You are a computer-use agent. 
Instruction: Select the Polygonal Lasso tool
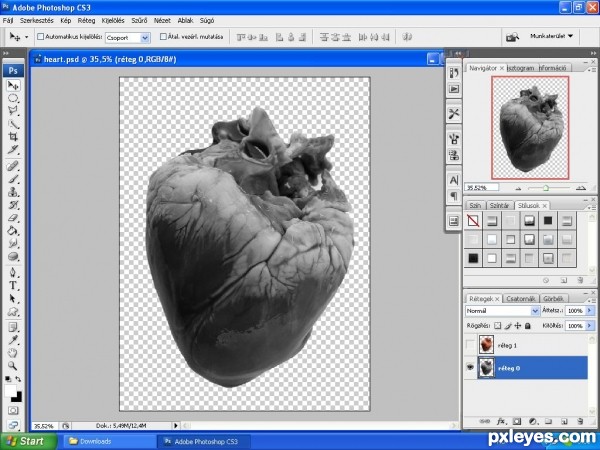click(x=13, y=111)
